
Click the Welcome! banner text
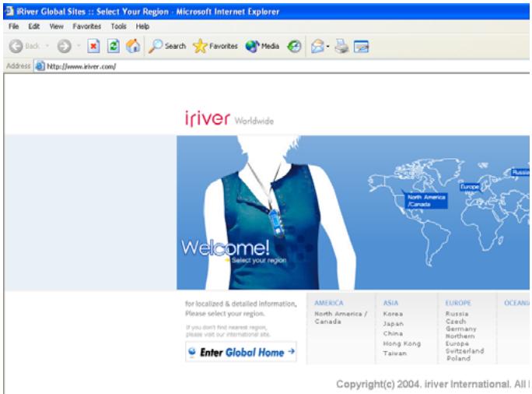coord(226,248)
